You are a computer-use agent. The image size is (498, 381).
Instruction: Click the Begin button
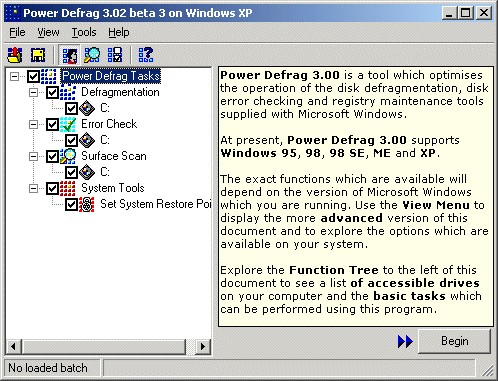click(x=454, y=341)
